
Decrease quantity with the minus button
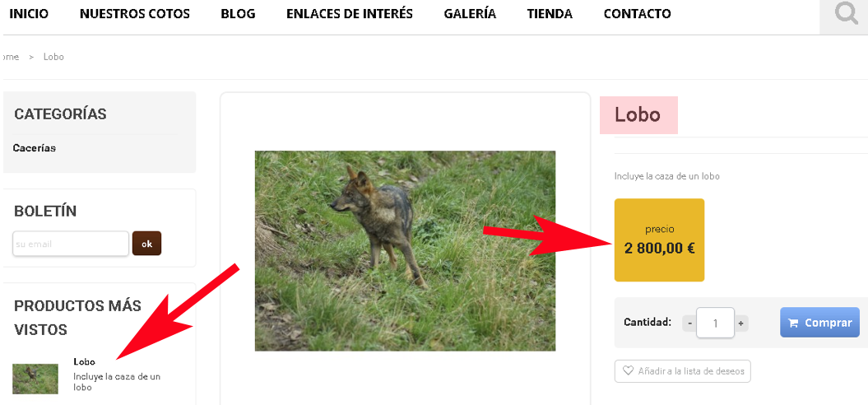tap(689, 323)
